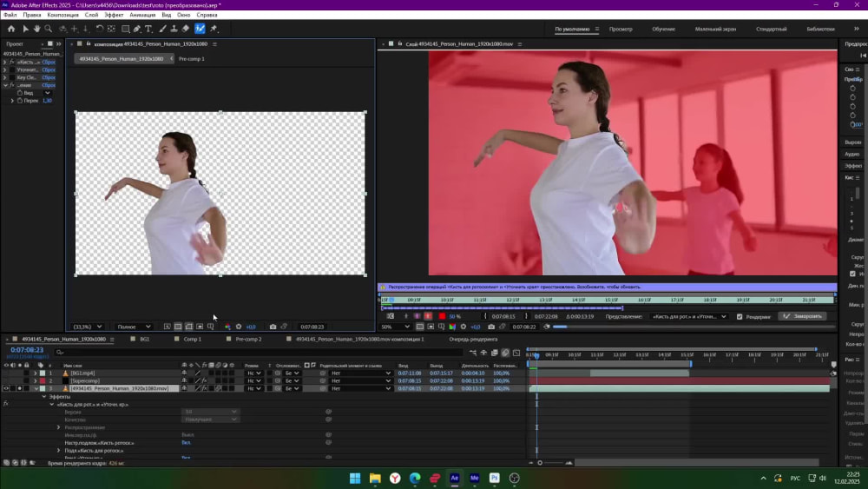Open mode dropdown for Supercomp layer
This screenshot has height=489, width=868.
click(254, 381)
